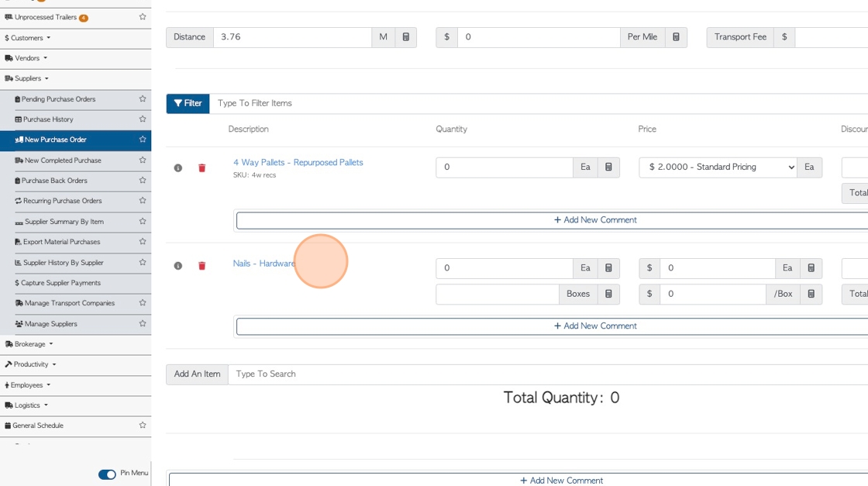Image resolution: width=868 pixels, height=486 pixels.
Task: Toggle the Pin Menu switch
Action: (108, 474)
